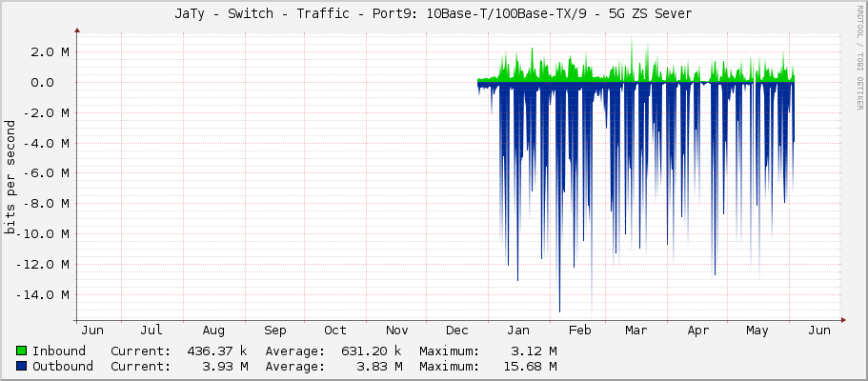Click Outbound maximum value '15.68 M'
Image resolution: width=868 pixels, height=381 pixels.
click(530, 366)
